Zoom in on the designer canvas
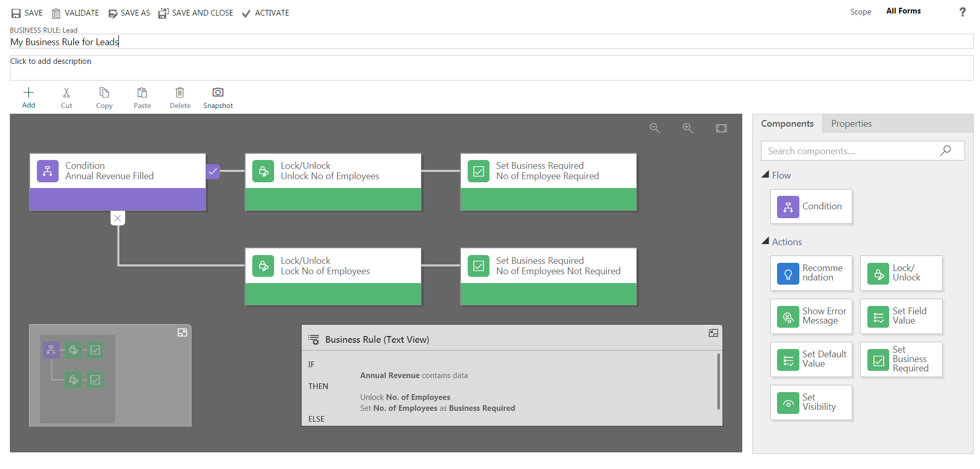980x469 pixels. (x=688, y=128)
